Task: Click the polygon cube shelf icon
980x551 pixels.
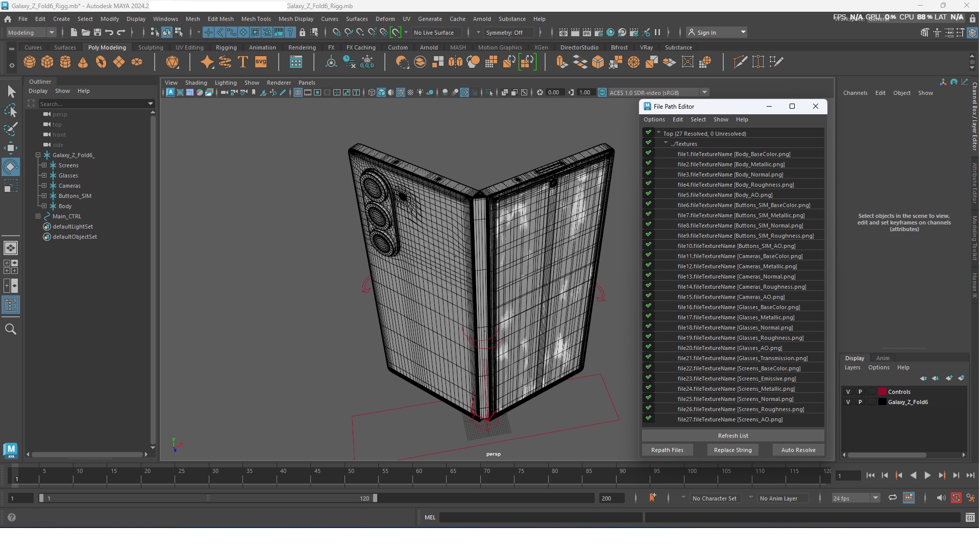Action: tap(47, 62)
